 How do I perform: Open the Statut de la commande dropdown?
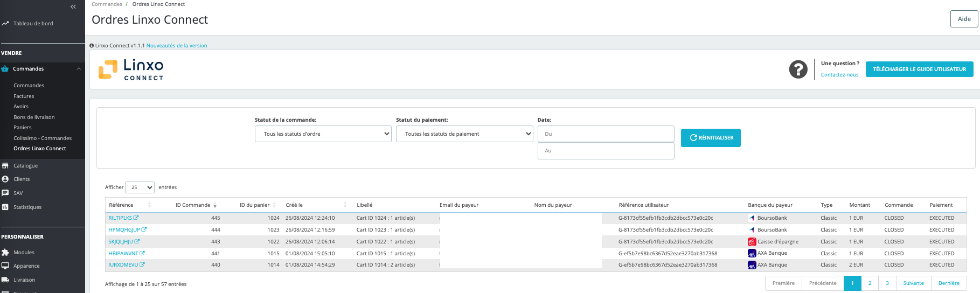click(x=323, y=134)
